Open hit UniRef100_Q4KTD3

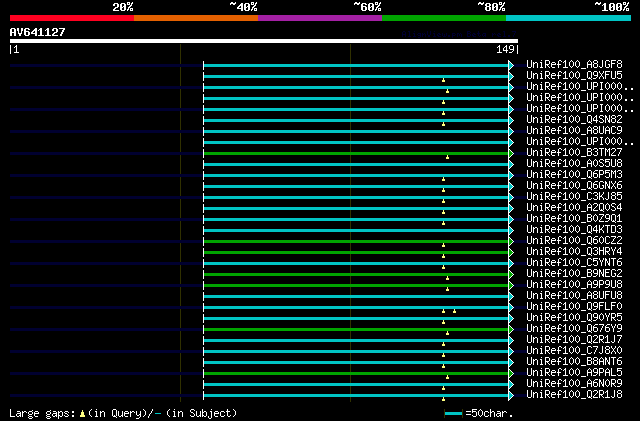pos(574,230)
